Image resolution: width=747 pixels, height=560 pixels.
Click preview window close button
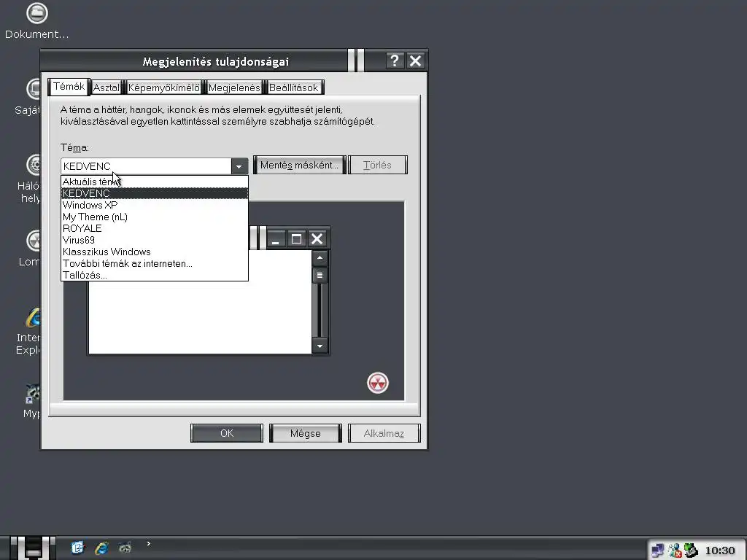(x=317, y=239)
